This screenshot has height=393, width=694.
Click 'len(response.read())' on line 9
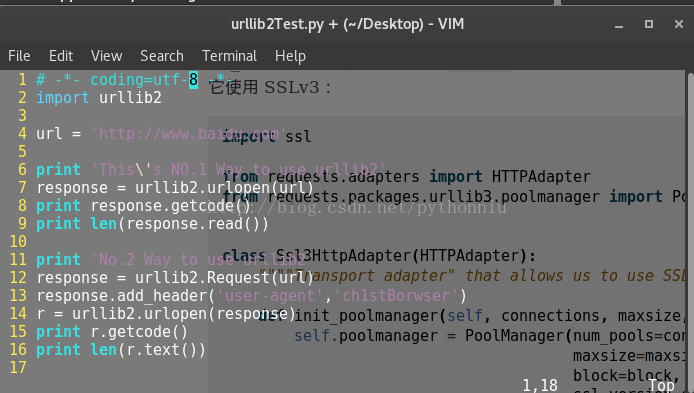[x=179, y=224]
